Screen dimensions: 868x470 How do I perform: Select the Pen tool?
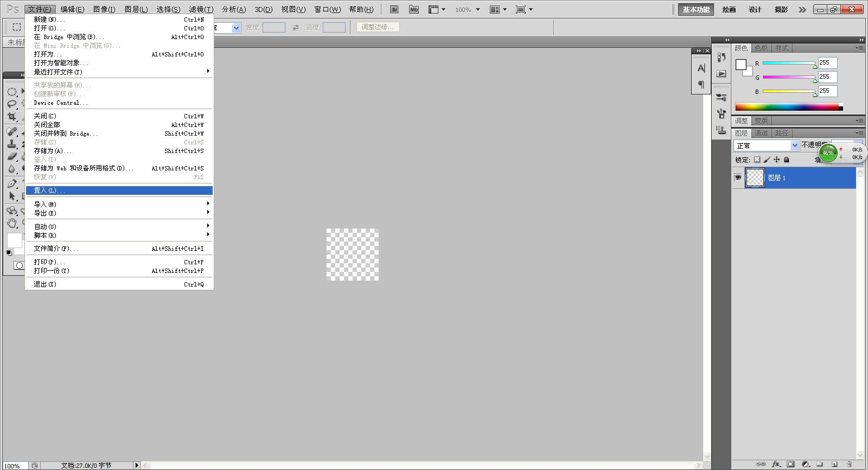[11, 183]
